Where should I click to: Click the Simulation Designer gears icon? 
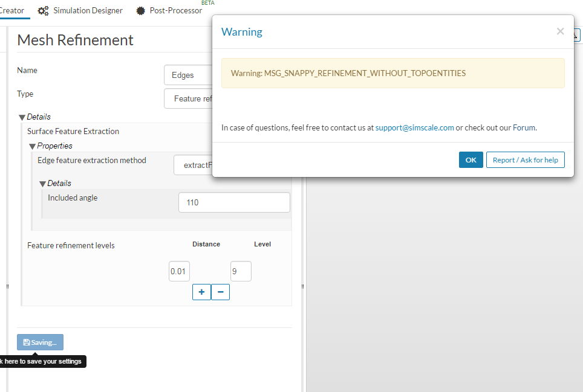pyautogui.click(x=43, y=11)
